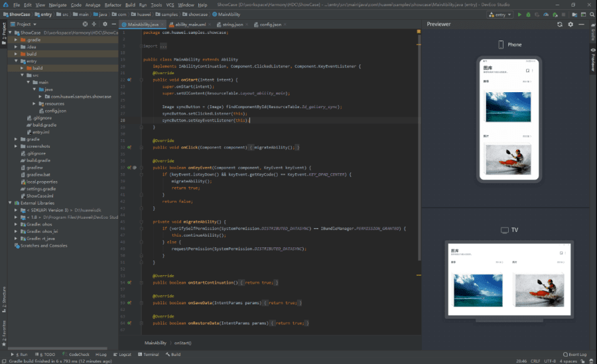Minimize the Previewer panel
This screenshot has width=597, height=364.
580,24
